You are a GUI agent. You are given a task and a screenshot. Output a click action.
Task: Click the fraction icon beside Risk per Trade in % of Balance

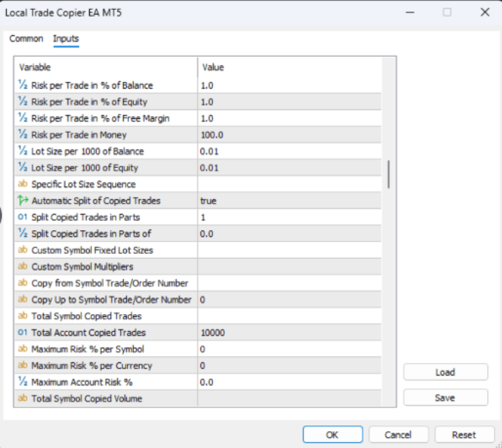tap(23, 85)
